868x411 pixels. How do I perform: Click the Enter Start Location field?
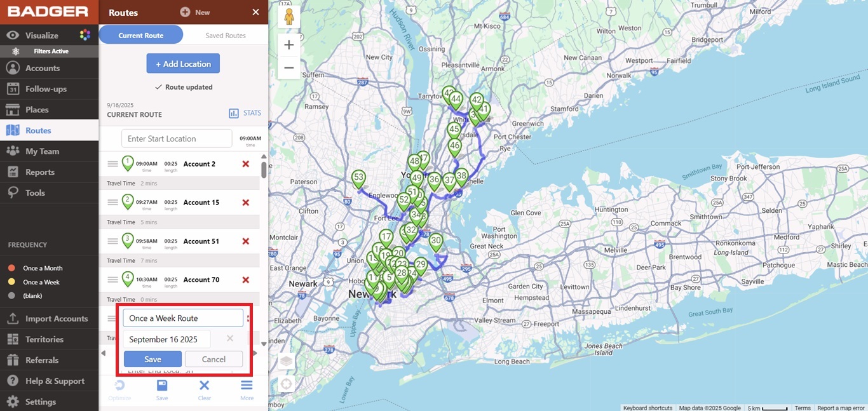click(177, 138)
